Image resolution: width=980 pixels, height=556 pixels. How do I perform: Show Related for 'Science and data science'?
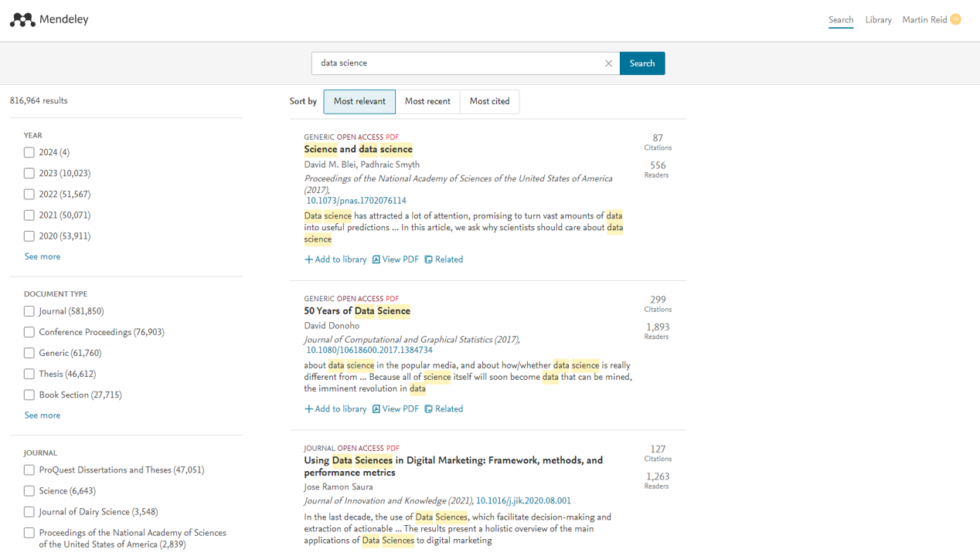pos(444,259)
